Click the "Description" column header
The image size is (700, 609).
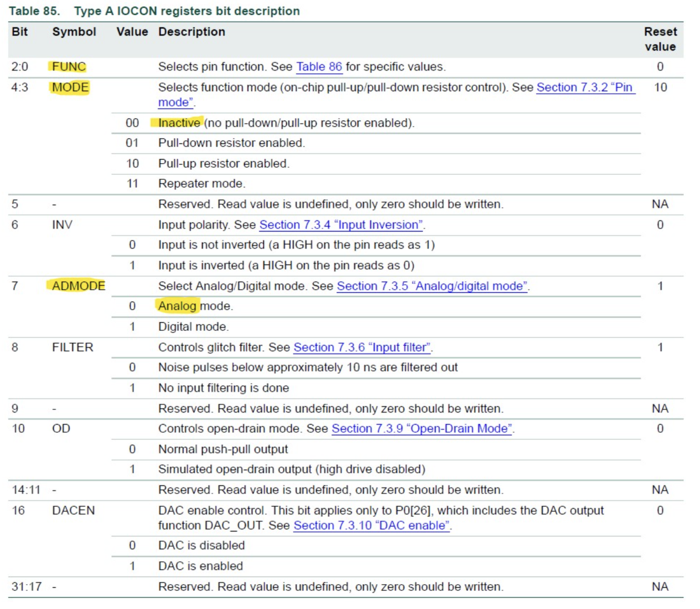191,32
